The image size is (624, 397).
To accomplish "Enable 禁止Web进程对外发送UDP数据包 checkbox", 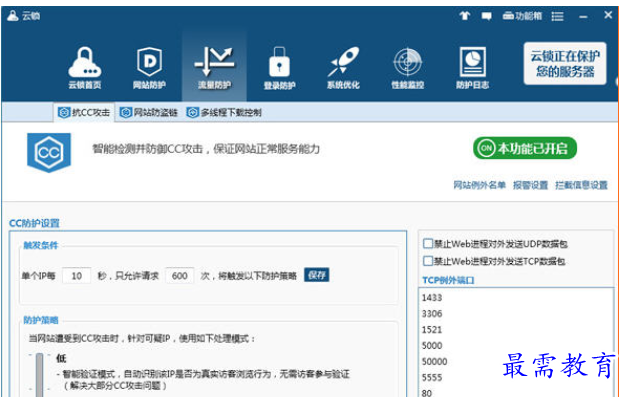I will pyautogui.click(x=428, y=243).
